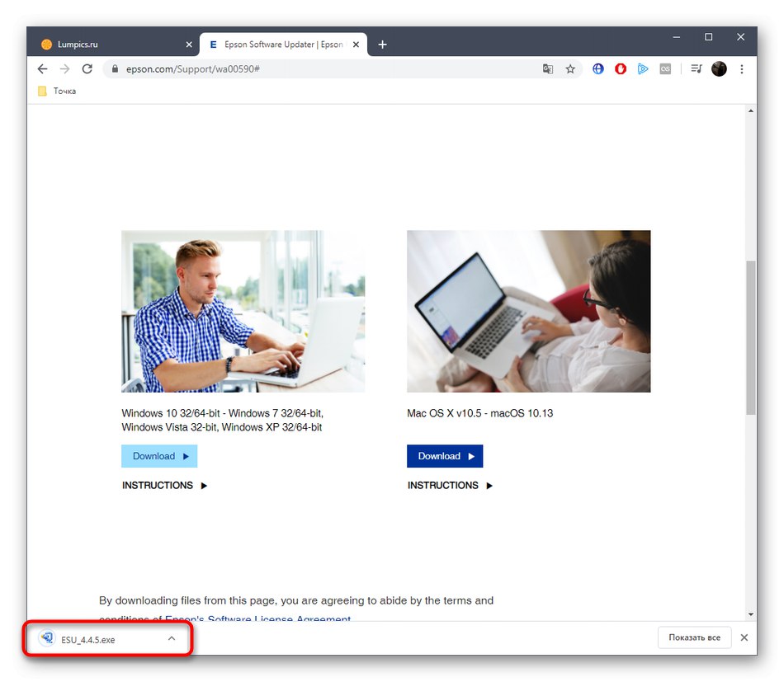Open the red Opera-style extension icon
This screenshot has height=682, width=784.
621,69
